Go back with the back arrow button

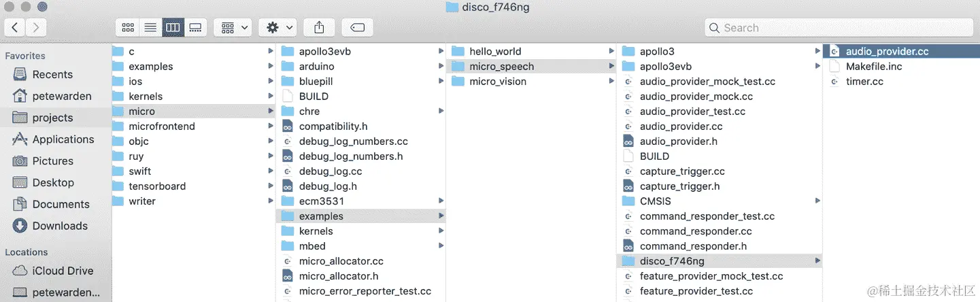15,27
